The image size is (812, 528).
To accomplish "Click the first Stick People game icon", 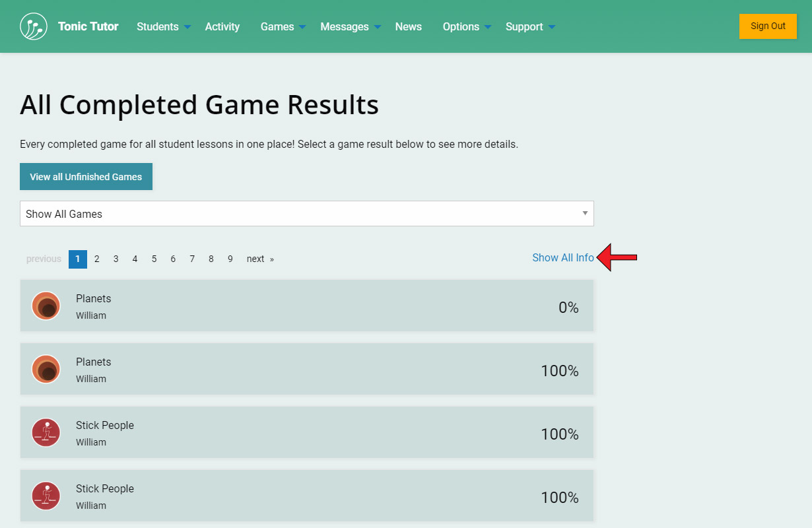I will click(46, 433).
